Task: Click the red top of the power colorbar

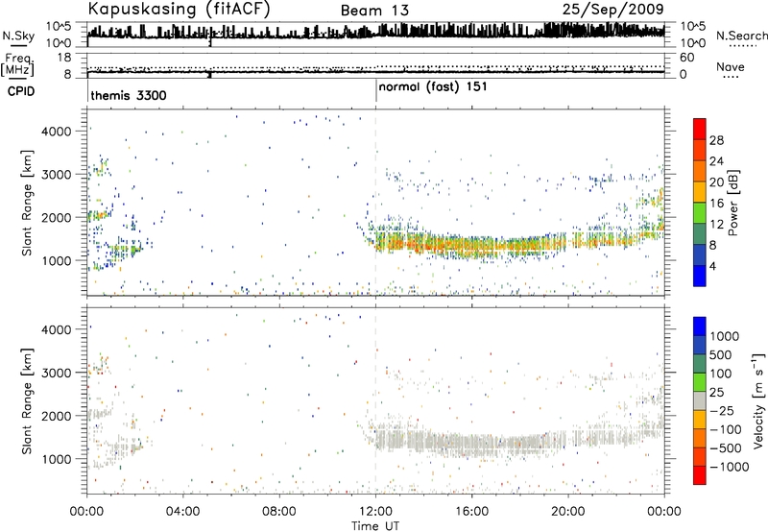Action: tap(700, 129)
